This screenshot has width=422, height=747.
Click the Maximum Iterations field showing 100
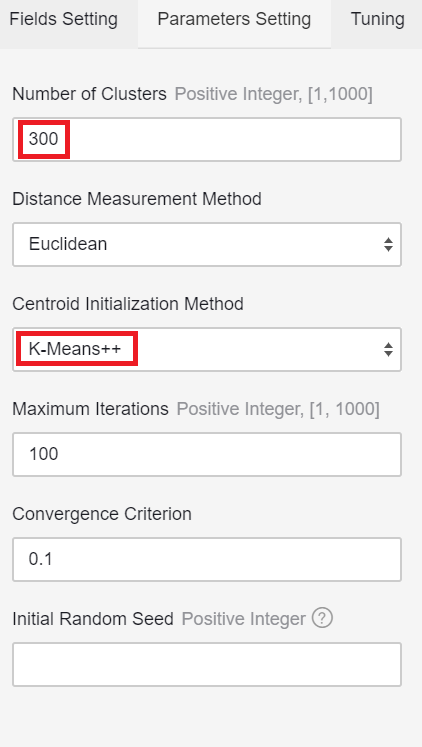point(207,454)
